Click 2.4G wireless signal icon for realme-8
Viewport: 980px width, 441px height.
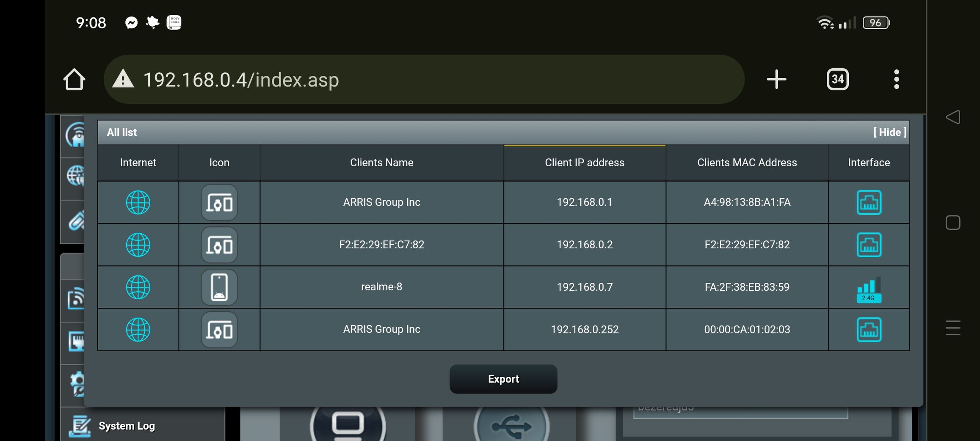(869, 290)
